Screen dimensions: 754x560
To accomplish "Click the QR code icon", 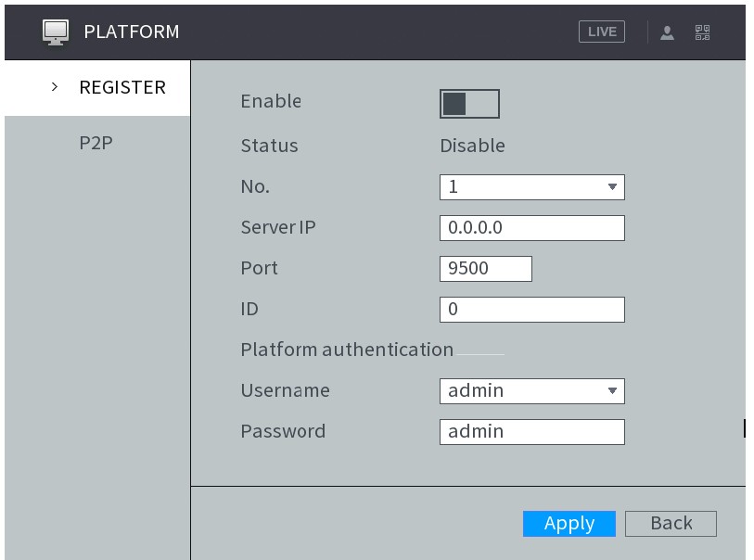I will pyautogui.click(x=702, y=32).
